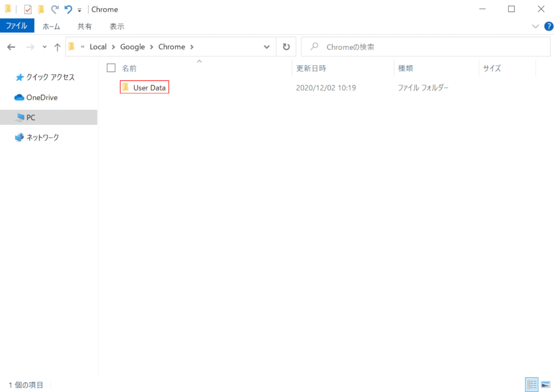This screenshot has height=392, width=554.
Task: Open the 表示 ribbon tab
Action: (117, 26)
